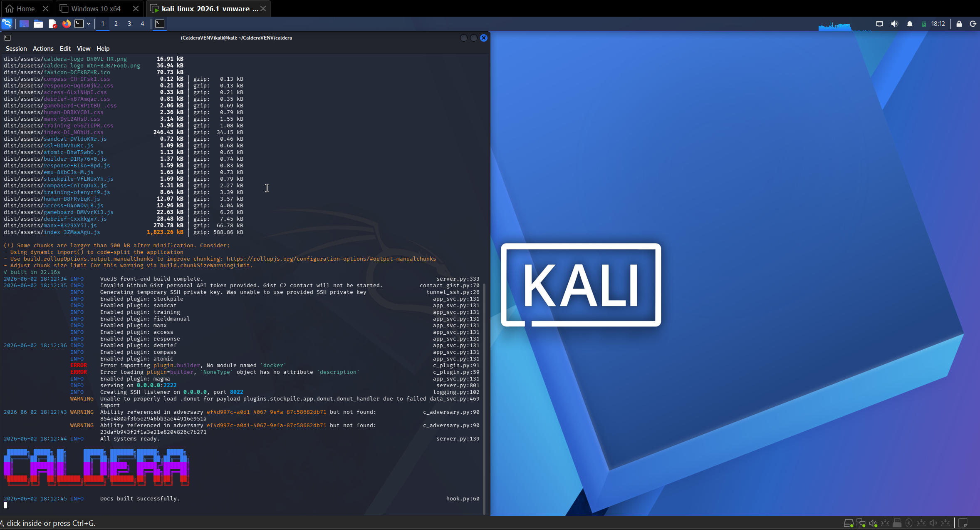Click the SSH listener port 8022
Screen dimensions: 980x530
tap(237, 392)
